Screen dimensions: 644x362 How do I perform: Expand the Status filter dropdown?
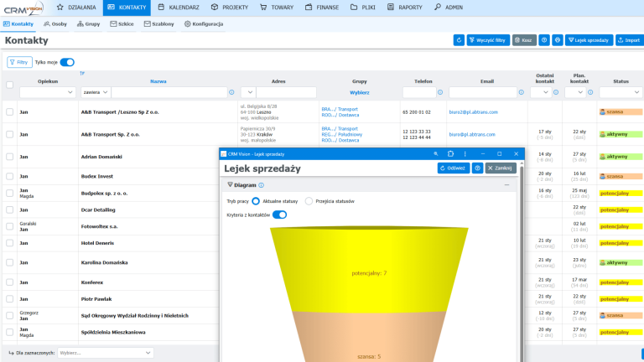[x=621, y=92]
